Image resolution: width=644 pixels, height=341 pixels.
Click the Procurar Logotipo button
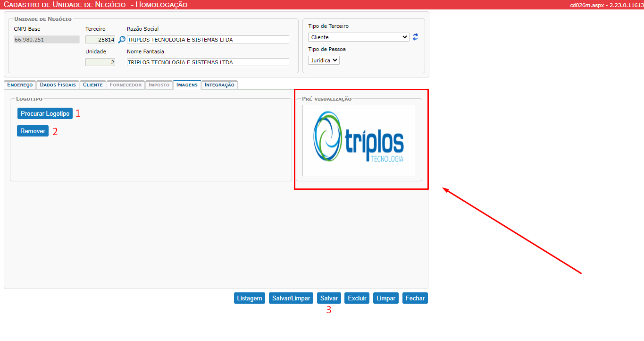(45, 113)
